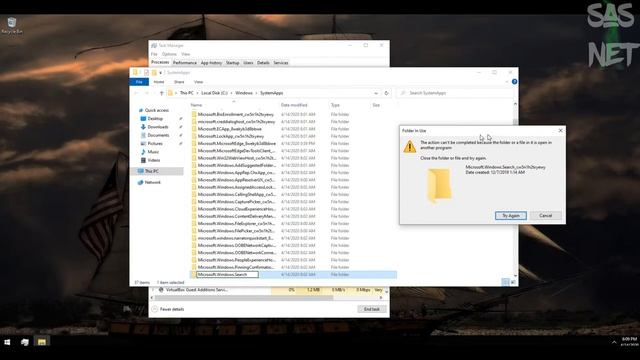
Task: Select Microsoft.Windows.CapturePicker folder
Action: (x=236, y=202)
